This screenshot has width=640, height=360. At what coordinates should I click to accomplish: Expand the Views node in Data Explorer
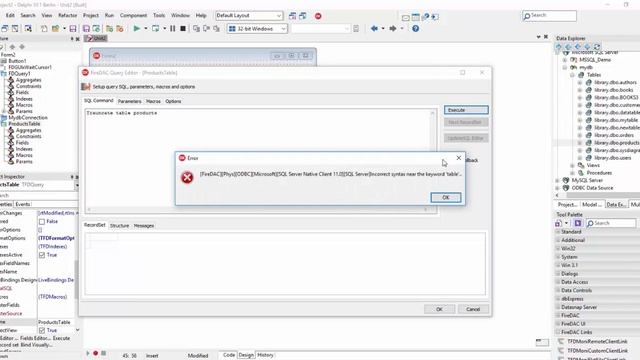(x=572, y=165)
